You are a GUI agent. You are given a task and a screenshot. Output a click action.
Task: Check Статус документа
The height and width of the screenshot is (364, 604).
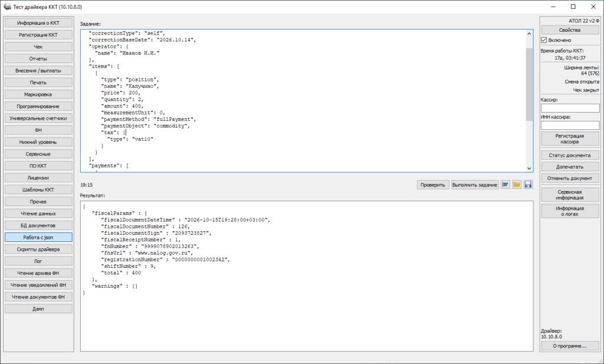click(x=570, y=156)
